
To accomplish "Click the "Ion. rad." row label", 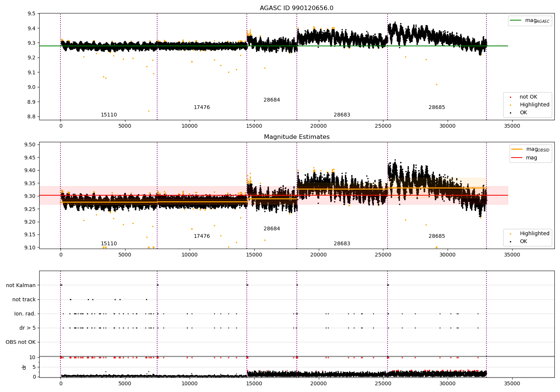I will tap(25, 314).
